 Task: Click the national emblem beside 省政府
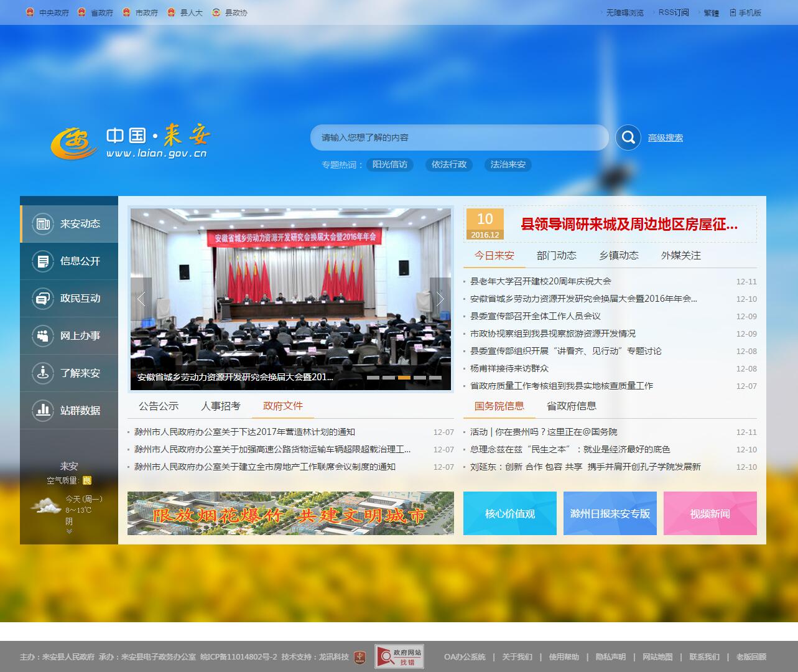tap(81, 12)
